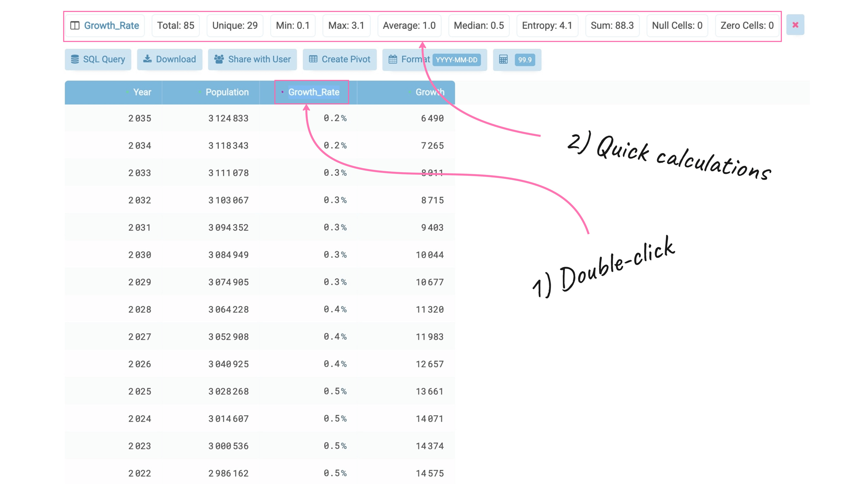Click Create Pivot button
Image resolution: width=868 pixels, height=488 pixels.
[340, 59]
